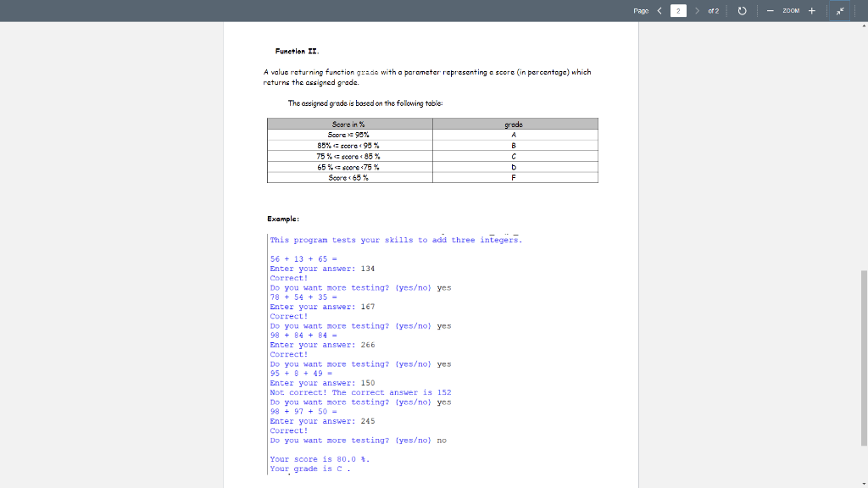This screenshot has height=488, width=868.
Task: Click the grade table header row
Action: point(432,124)
